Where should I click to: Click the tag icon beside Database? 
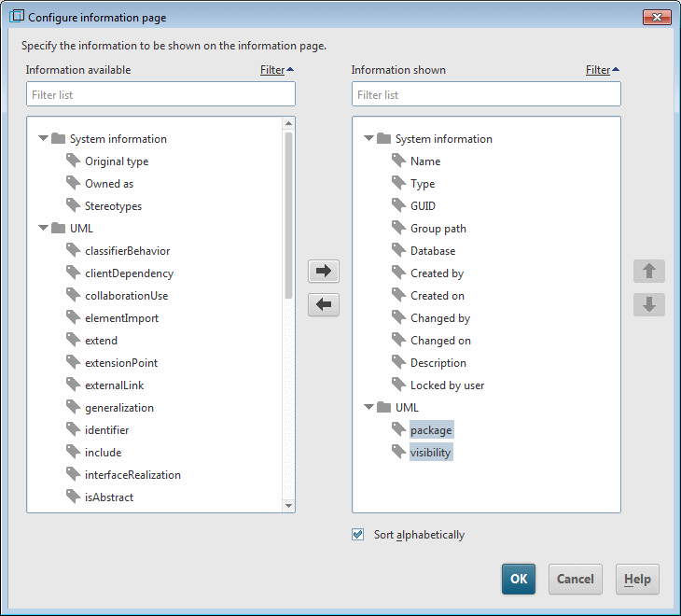[398, 250]
